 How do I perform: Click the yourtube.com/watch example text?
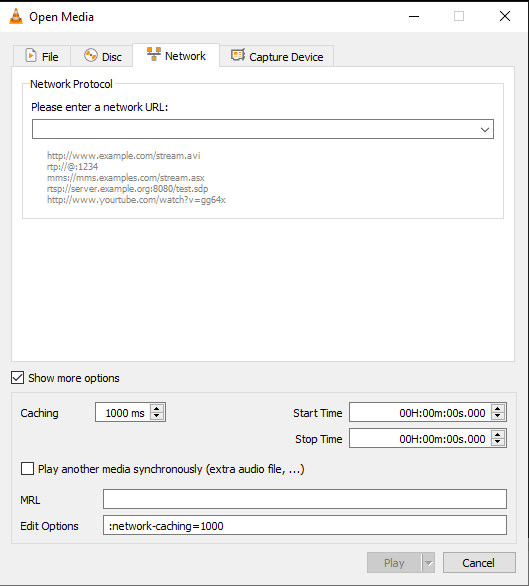coord(136,200)
